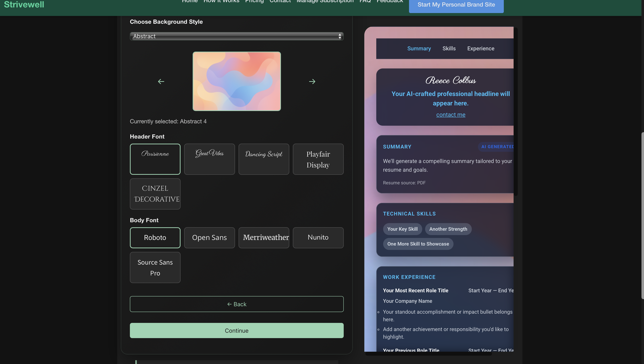Choose Parisienne header font
This screenshot has width=644, height=364.
[155, 159]
